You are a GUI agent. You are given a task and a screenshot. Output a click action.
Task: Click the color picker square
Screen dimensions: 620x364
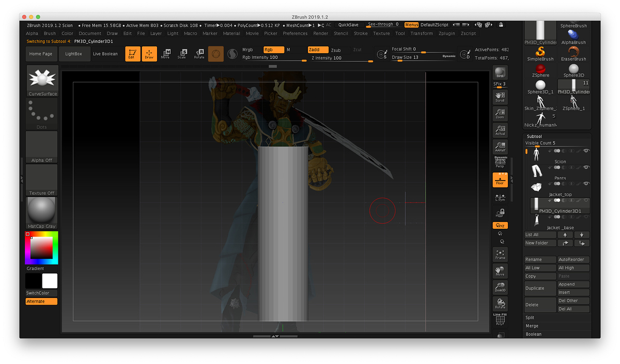click(42, 248)
